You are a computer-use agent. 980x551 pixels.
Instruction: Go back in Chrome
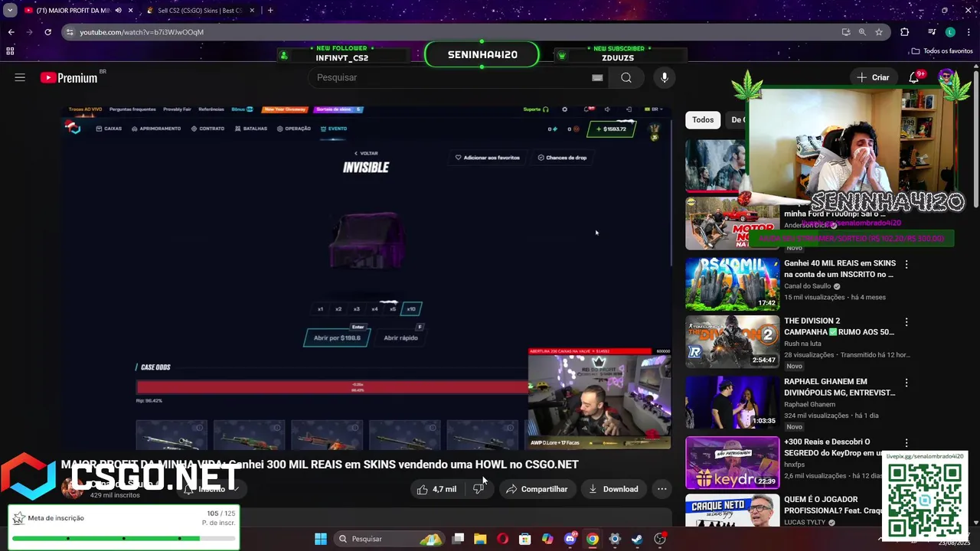[x=11, y=32]
